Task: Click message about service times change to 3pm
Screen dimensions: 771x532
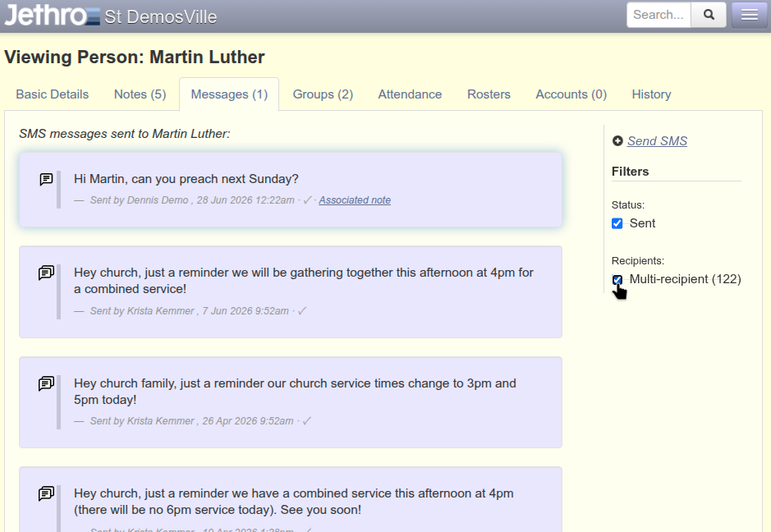Action: 295,392
